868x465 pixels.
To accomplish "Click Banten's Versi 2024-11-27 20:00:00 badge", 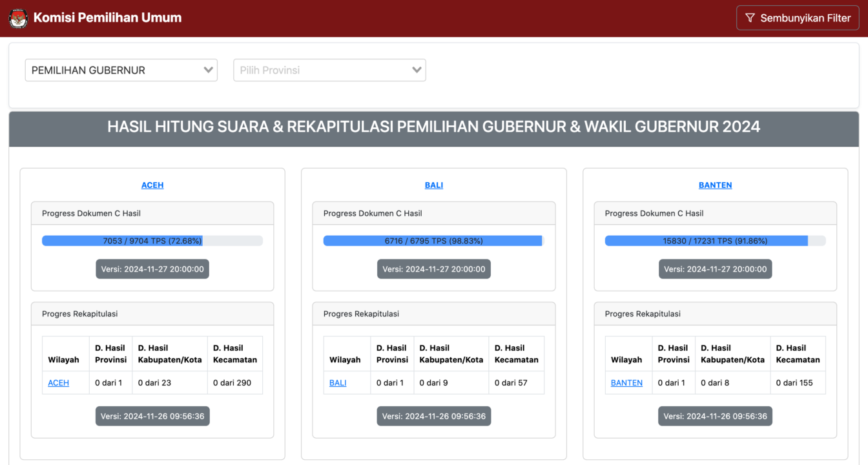I will pyautogui.click(x=715, y=269).
